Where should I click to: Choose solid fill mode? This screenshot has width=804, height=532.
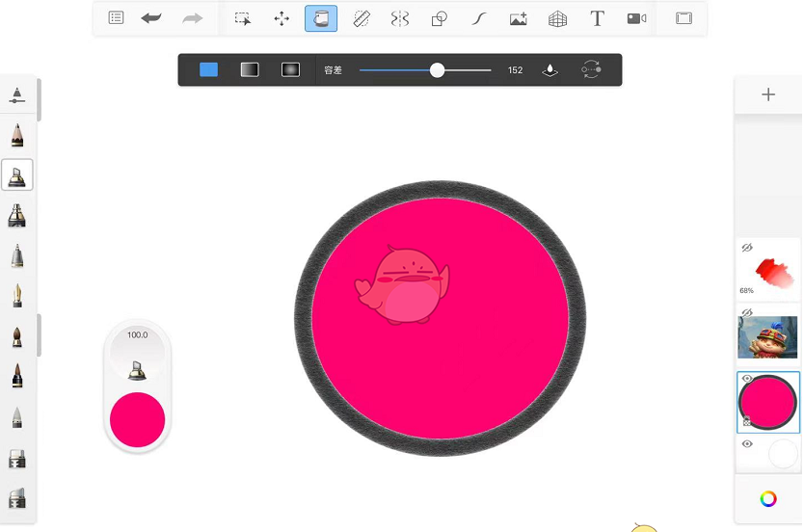tap(208, 69)
